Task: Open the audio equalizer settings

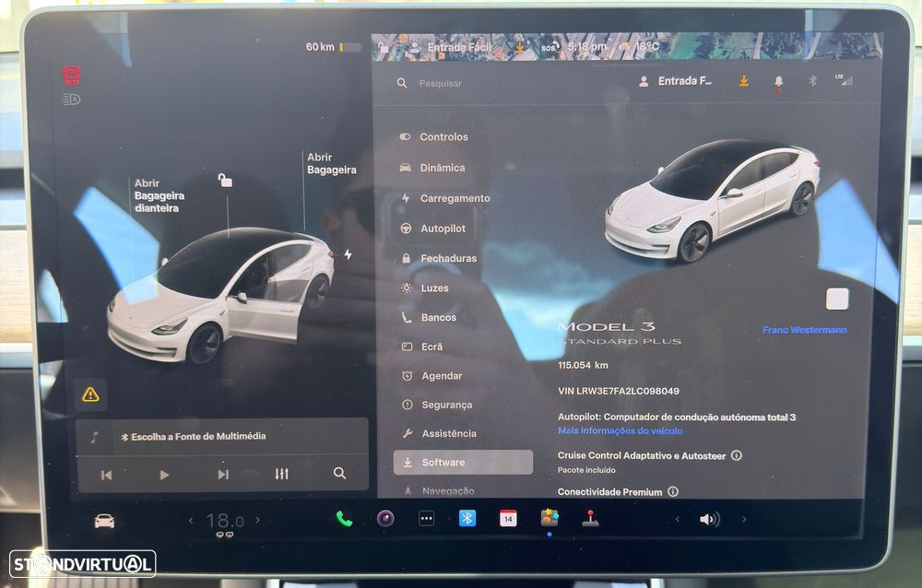Action: click(x=281, y=474)
